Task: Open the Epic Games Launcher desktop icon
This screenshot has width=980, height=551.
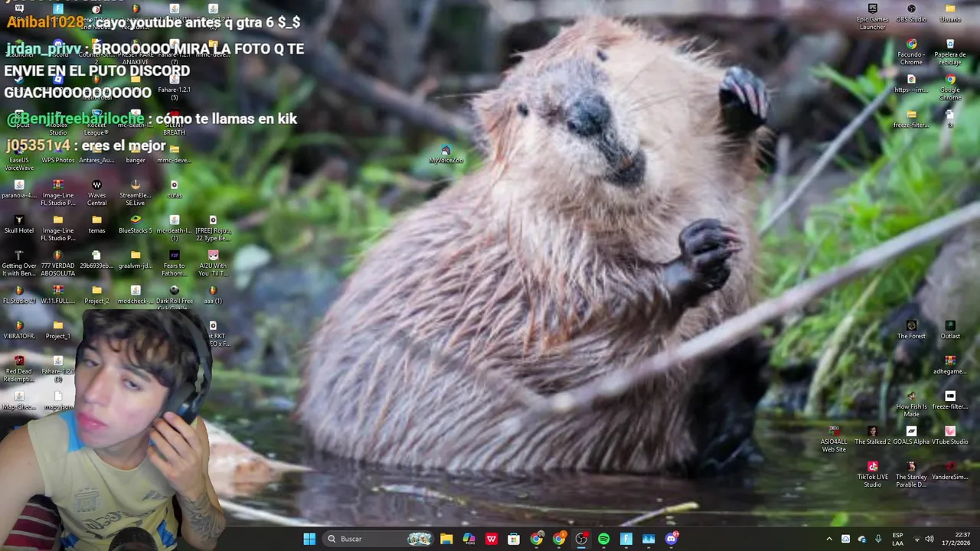Action: 872,15
